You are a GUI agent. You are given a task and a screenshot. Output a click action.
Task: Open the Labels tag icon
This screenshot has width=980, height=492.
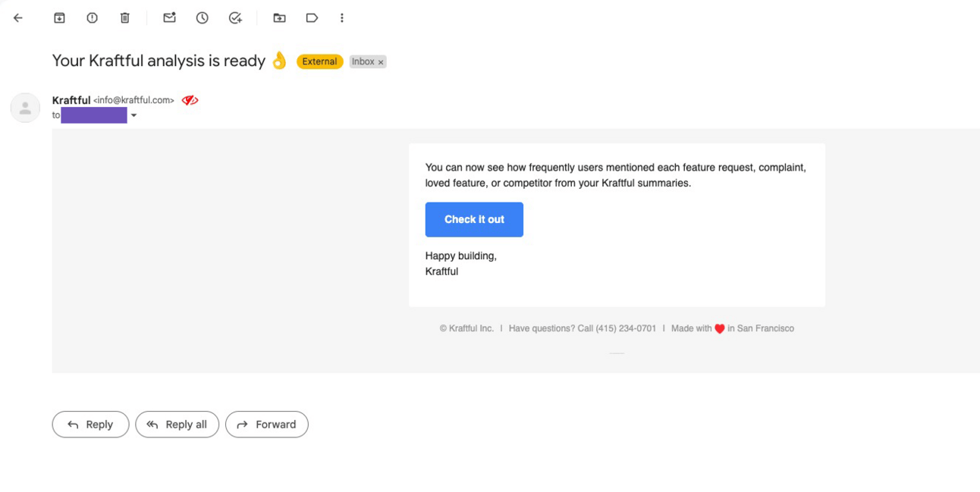pos(312,18)
